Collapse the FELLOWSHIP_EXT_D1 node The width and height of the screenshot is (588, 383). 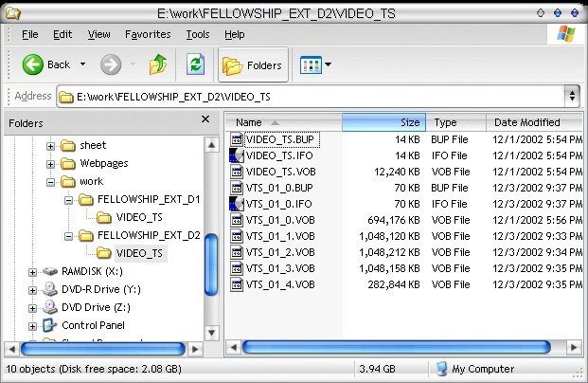click(68, 200)
